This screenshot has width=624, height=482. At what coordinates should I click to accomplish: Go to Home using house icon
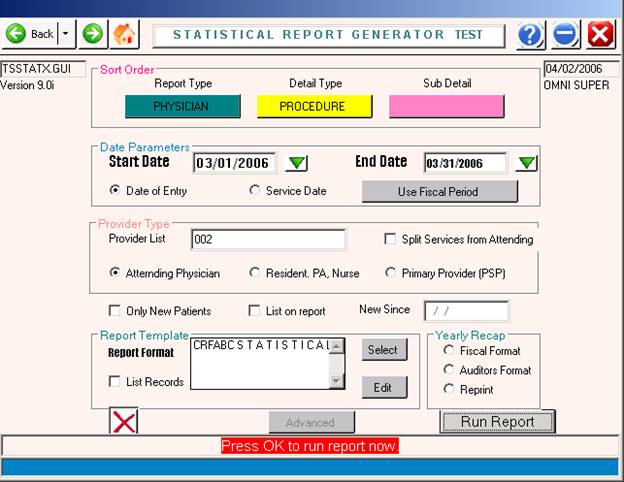pos(125,34)
